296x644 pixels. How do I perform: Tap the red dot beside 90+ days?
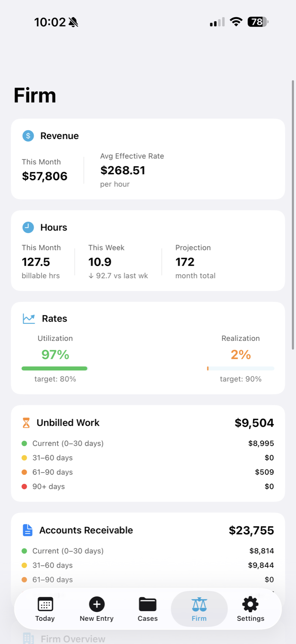coord(24,486)
